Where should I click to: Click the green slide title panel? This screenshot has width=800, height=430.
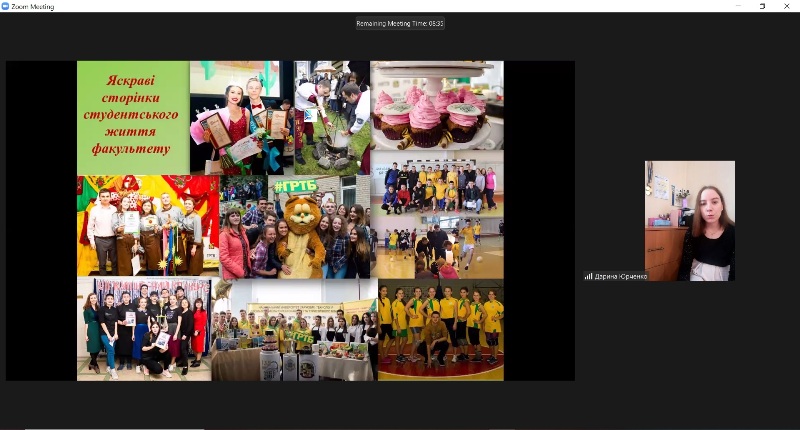click(x=133, y=118)
